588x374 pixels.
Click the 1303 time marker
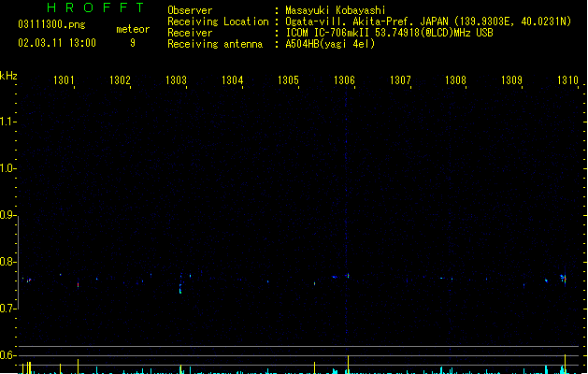177,80
